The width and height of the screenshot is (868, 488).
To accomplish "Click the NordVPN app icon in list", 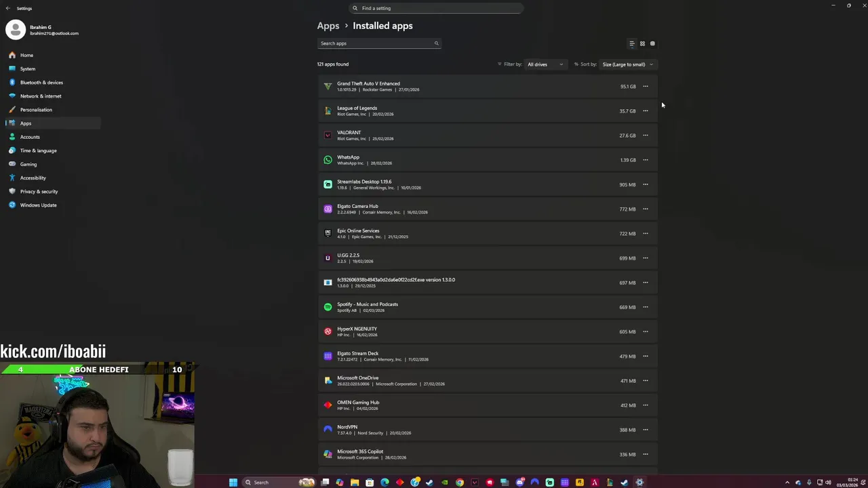I will [328, 430].
